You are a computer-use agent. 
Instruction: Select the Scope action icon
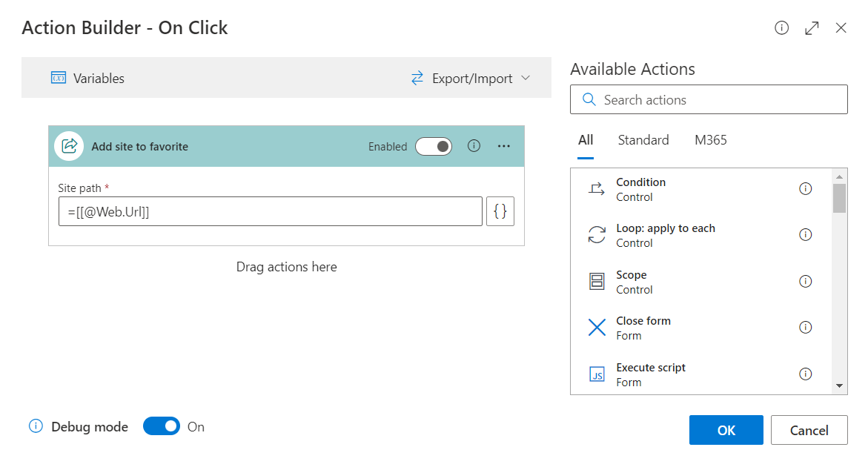(597, 281)
